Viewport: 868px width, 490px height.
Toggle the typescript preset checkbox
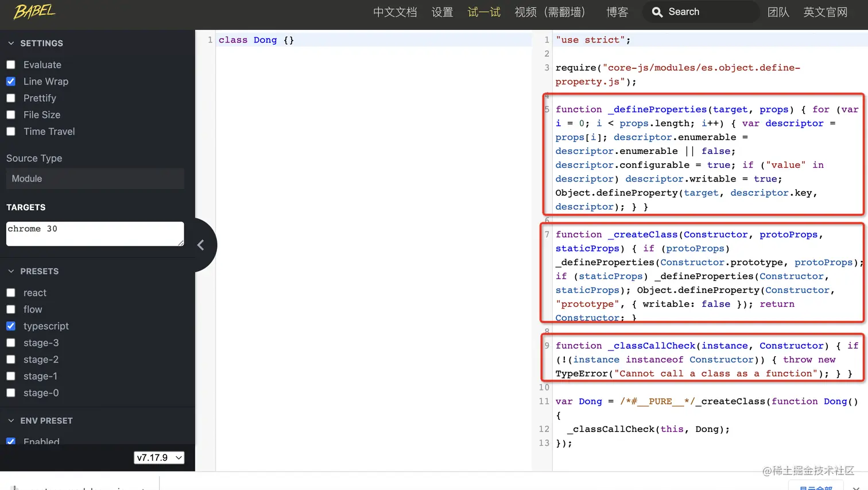click(11, 326)
